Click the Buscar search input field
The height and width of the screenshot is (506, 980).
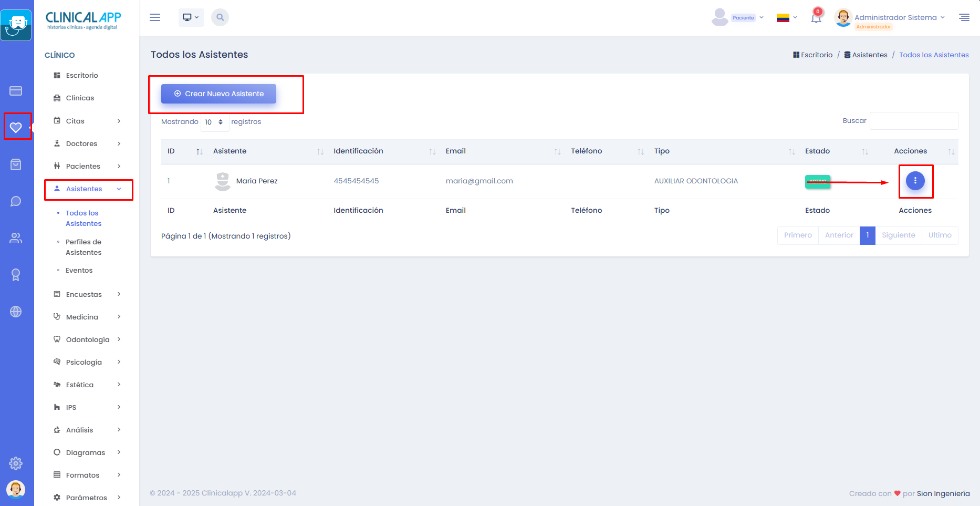[x=914, y=121]
